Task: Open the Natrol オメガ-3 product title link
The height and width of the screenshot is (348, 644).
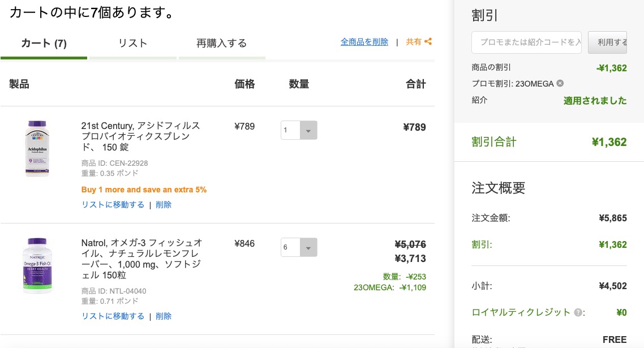Action: (141, 259)
